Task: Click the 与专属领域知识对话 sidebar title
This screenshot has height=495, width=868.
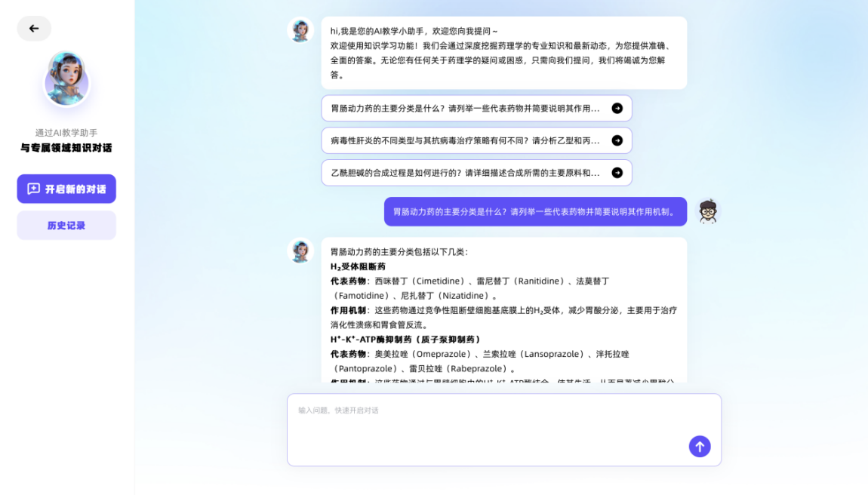Action: [66, 148]
